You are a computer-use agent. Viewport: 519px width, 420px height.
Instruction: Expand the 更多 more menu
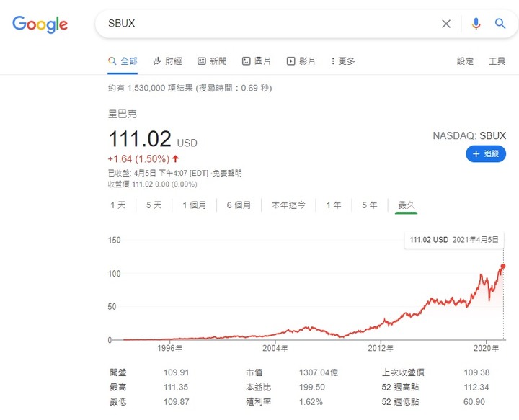(x=343, y=61)
